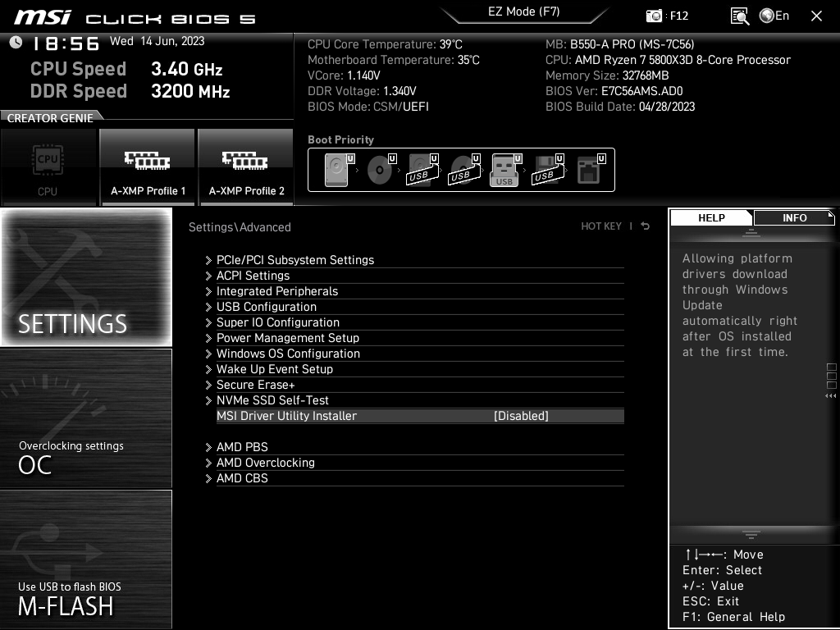Expand ACPI Settings
Viewport: 840px width, 630px height.
253,276
